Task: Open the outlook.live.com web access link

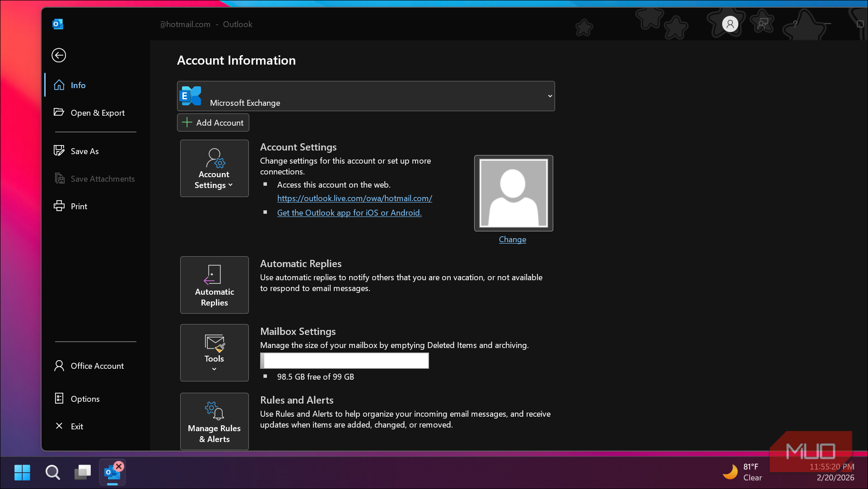Action: click(x=355, y=198)
